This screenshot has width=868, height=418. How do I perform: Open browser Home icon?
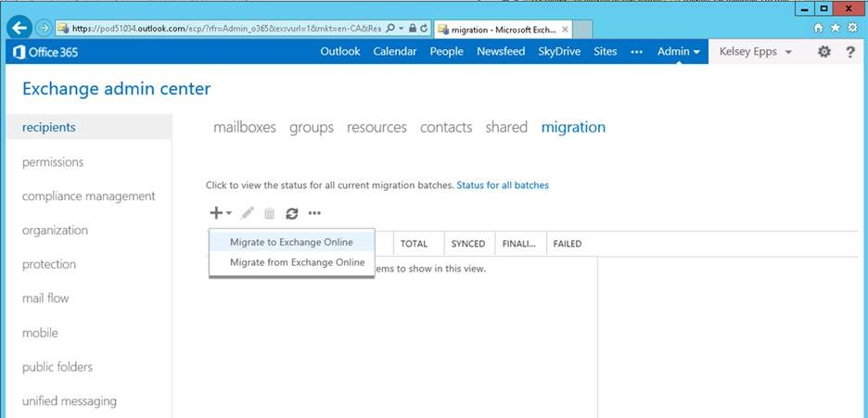pos(819,28)
